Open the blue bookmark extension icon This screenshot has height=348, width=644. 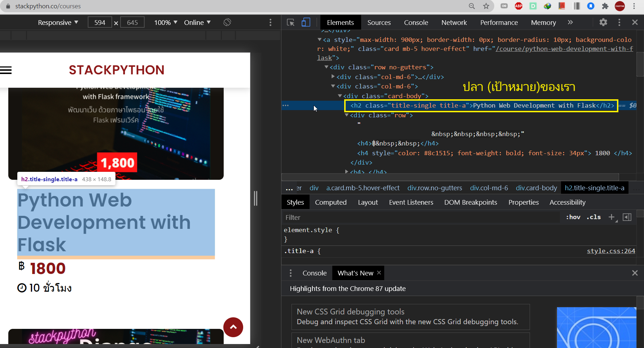click(591, 6)
